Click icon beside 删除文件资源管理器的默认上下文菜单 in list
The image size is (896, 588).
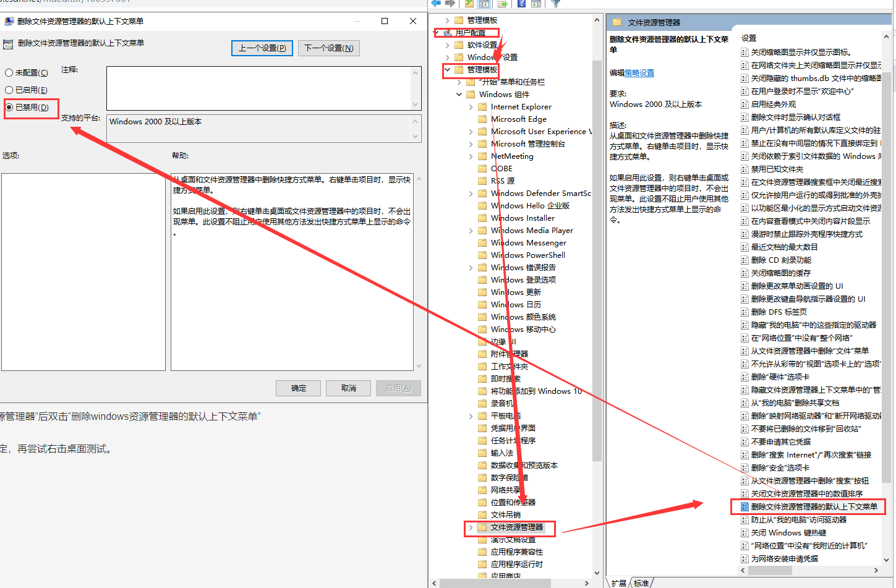click(745, 507)
